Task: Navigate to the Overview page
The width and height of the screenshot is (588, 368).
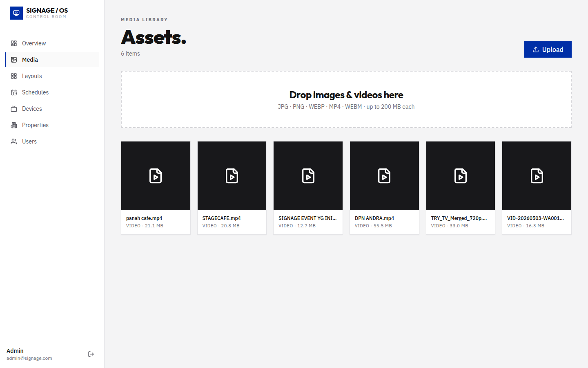Action: [x=52, y=43]
